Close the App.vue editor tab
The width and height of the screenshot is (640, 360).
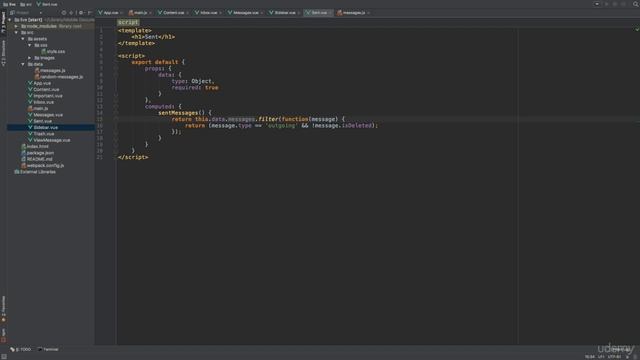121,13
